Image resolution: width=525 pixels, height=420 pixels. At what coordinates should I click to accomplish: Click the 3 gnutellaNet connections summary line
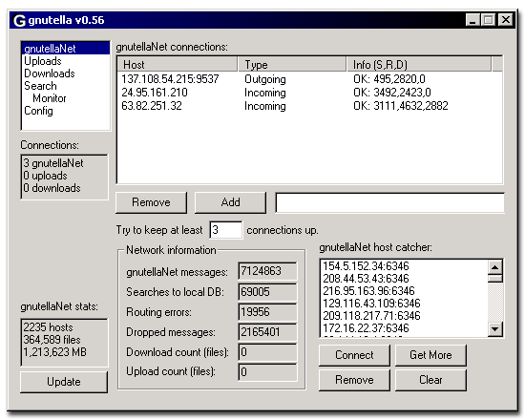point(53,163)
